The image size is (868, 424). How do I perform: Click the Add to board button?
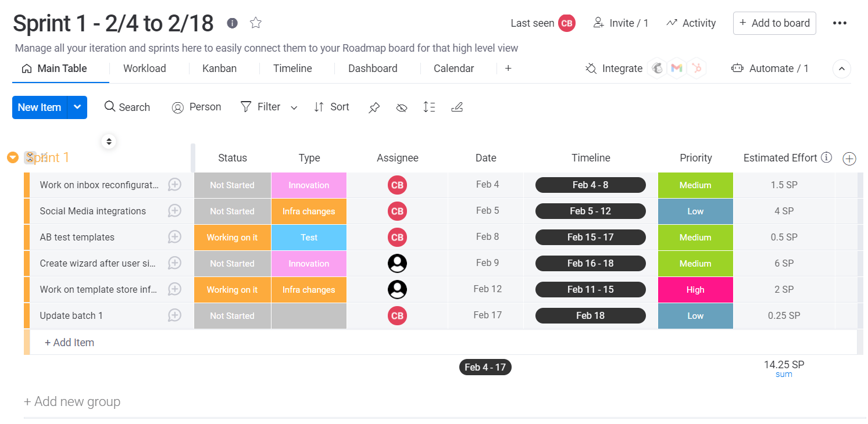point(774,23)
